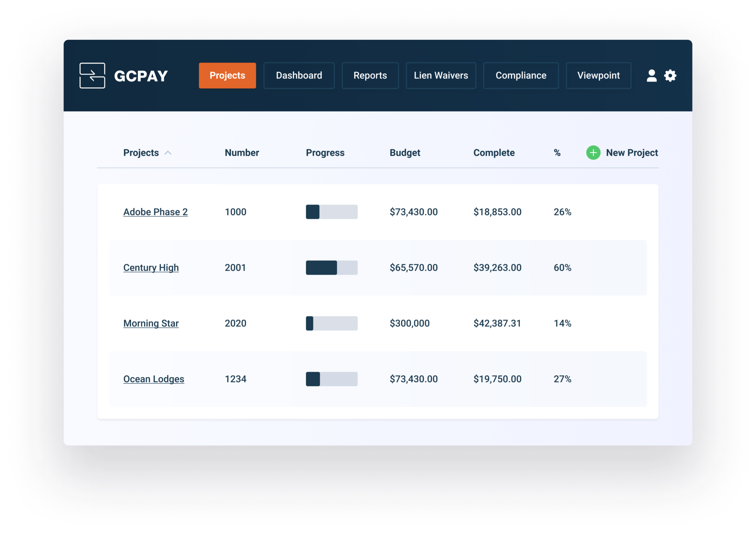The image size is (756, 533).
Task: Open the Century High project
Action: [151, 268]
